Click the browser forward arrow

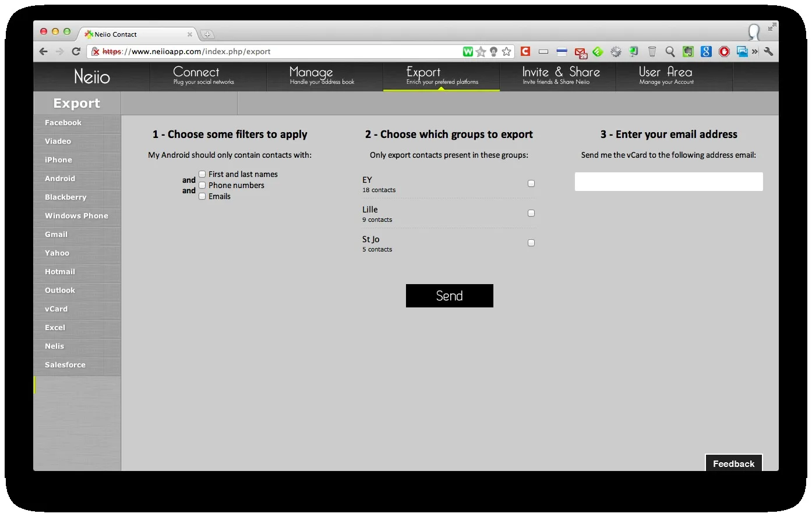point(59,51)
